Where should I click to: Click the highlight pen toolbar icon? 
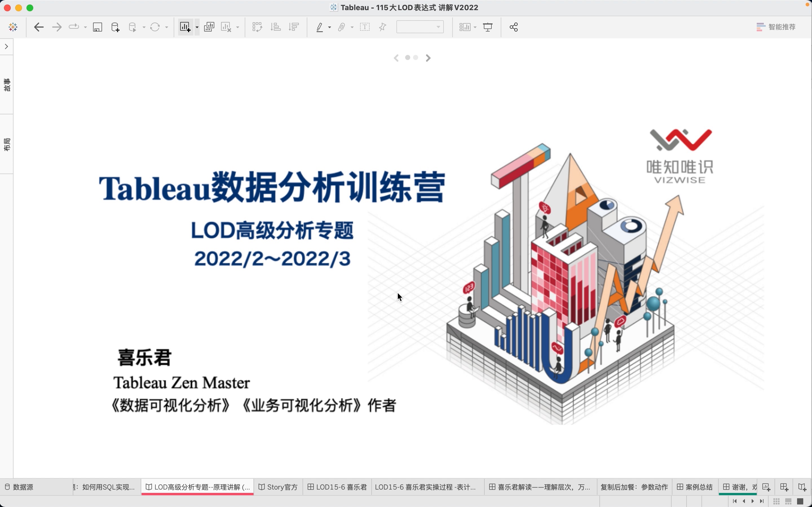point(320,27)
